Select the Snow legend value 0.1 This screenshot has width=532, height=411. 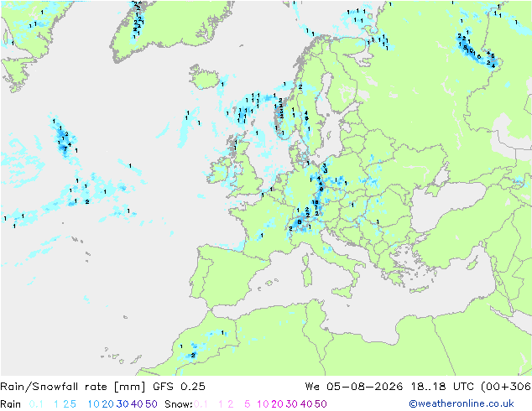[201, 404]
